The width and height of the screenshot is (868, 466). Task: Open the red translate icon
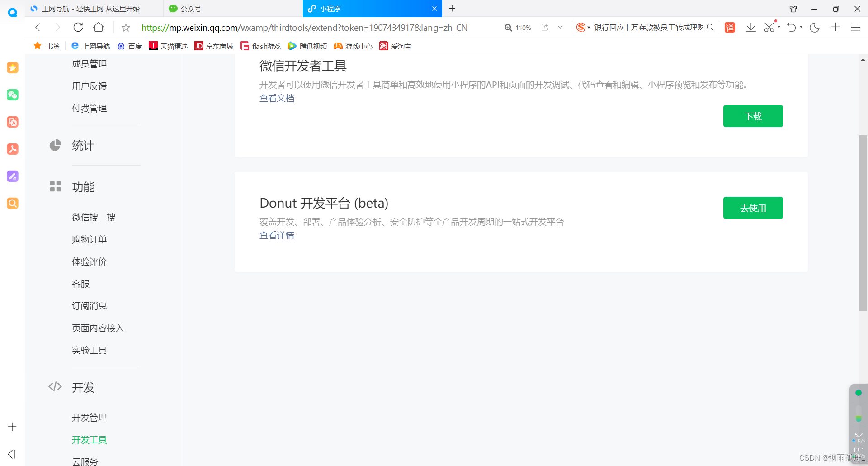(730, 28)
